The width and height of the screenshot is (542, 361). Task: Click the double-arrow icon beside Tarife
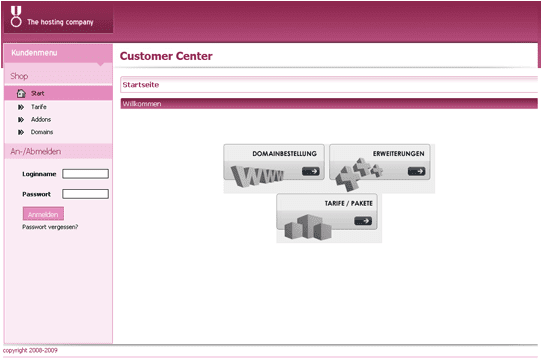point(21,107)
